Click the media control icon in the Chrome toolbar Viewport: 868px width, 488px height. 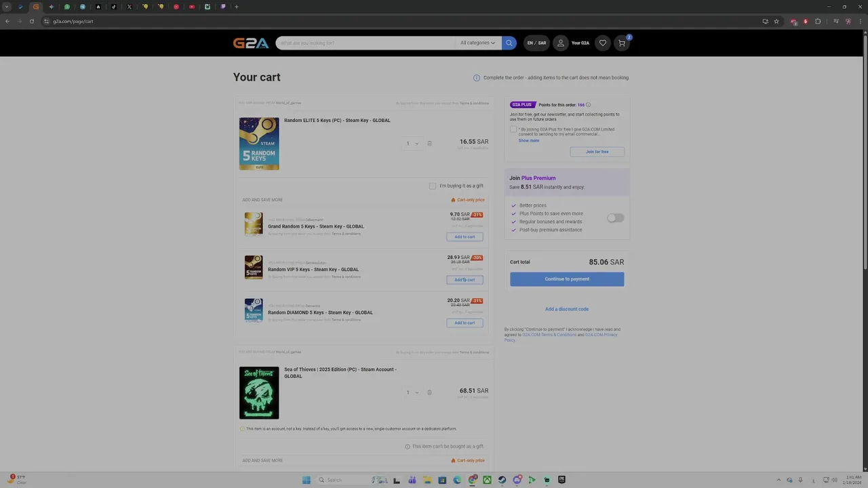(836, 21)
